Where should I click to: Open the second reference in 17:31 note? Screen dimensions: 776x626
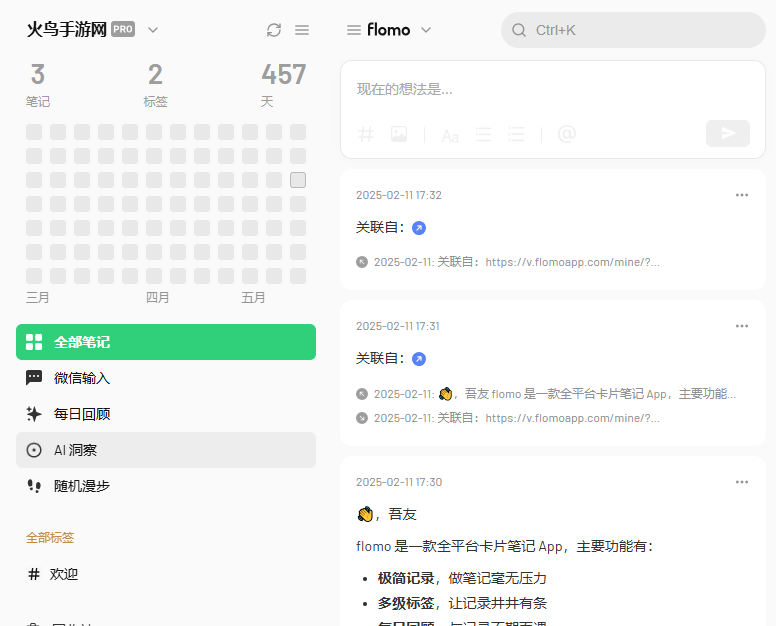[x=508, y=418]
